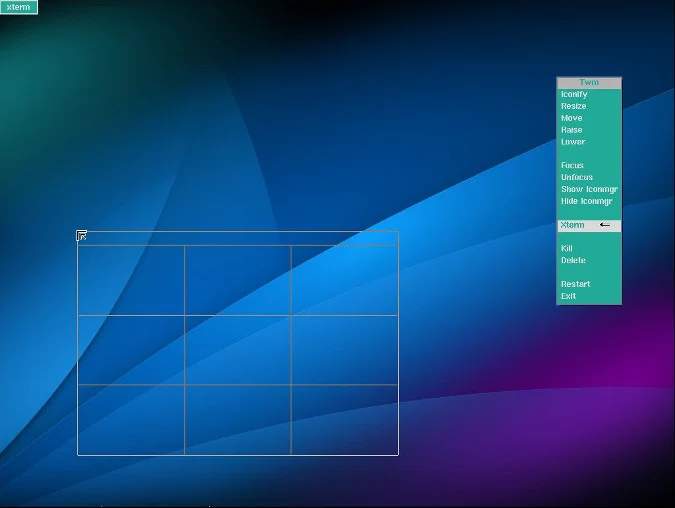
Task: Select Exit from the Twm menu
Action: (589, 296)
